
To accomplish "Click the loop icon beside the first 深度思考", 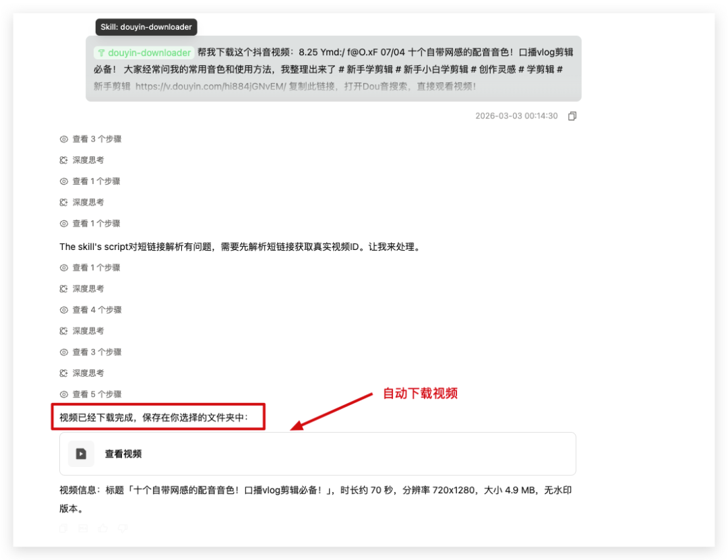I will coord(63,160).
